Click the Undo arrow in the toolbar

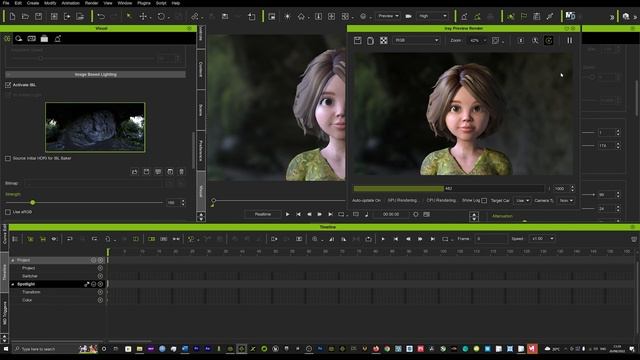pos(101,16)
